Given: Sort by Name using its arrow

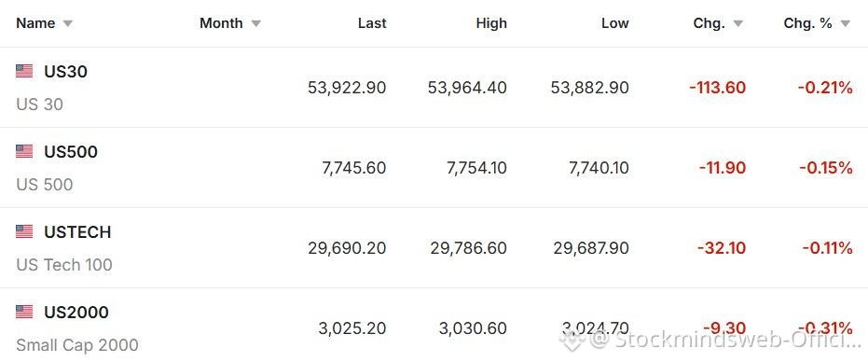Looking at the screenshot, I should pos(67,24).
